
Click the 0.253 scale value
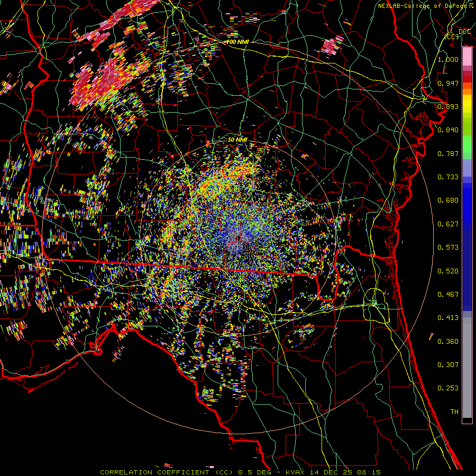[x=448, y=388]
